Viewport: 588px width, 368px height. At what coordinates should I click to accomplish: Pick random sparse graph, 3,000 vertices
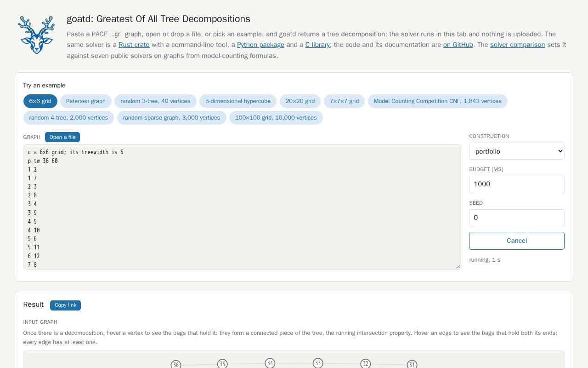[x=171, y=118]
